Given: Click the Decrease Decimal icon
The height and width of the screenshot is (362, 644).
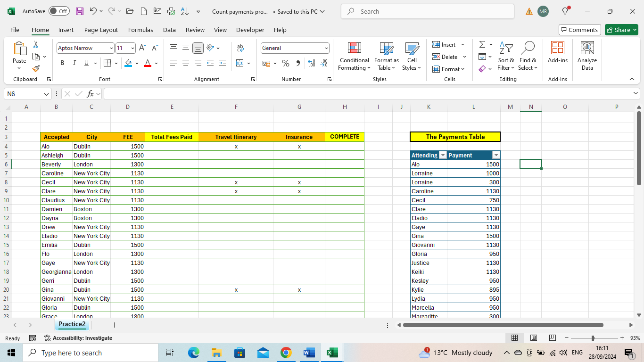Looking at the screenshot, I should click(x=324, y=63).
